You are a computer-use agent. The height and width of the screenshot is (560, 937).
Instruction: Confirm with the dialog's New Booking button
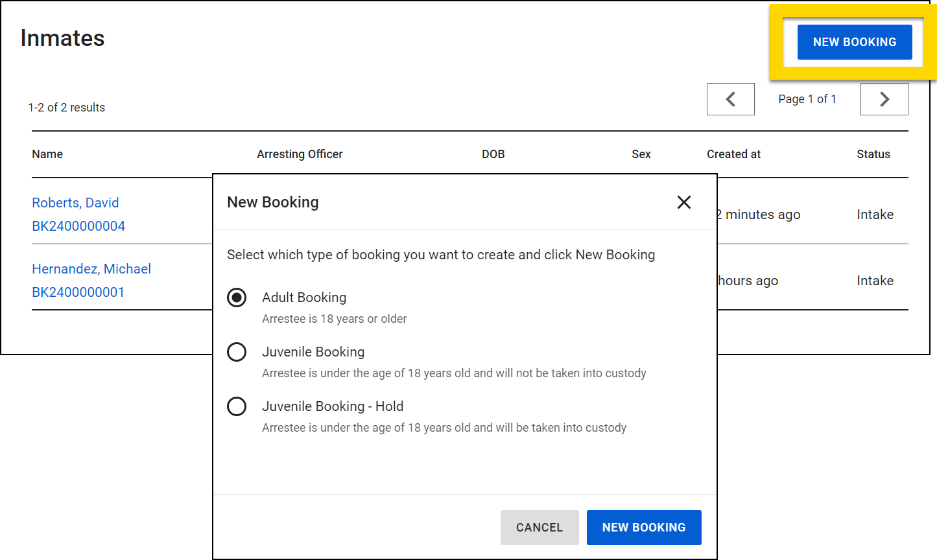[x=643, y=528]
